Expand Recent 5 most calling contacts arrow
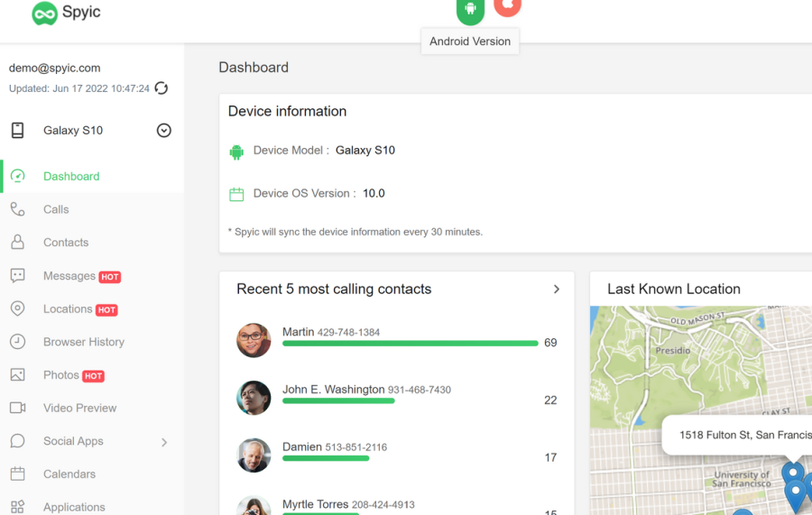812x515 pixels. (x=556, y=290)
